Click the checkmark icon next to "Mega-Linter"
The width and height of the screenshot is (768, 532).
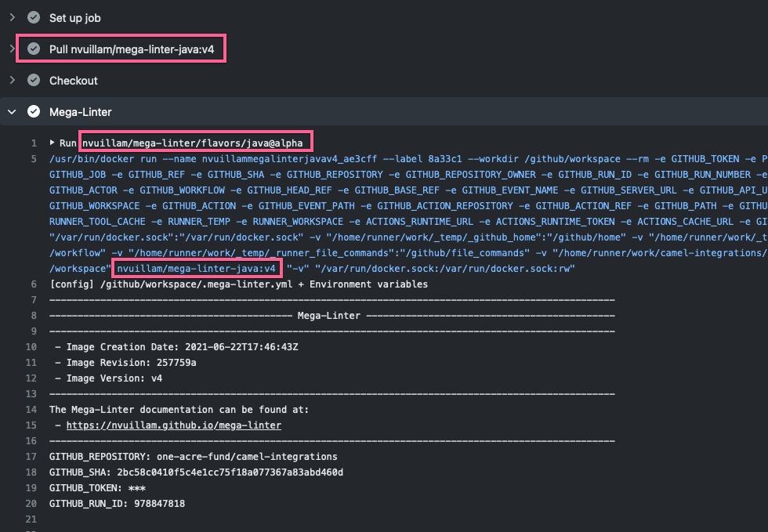(x=33, y=111)
